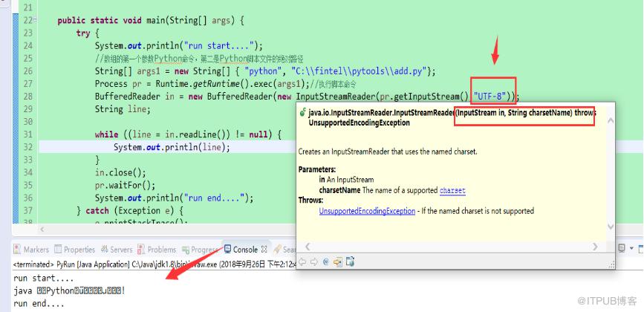Screen dimensions: 644x312
Task: Click the Back arrow in the Javadoc hover toolbar
Action: point(302,262)
